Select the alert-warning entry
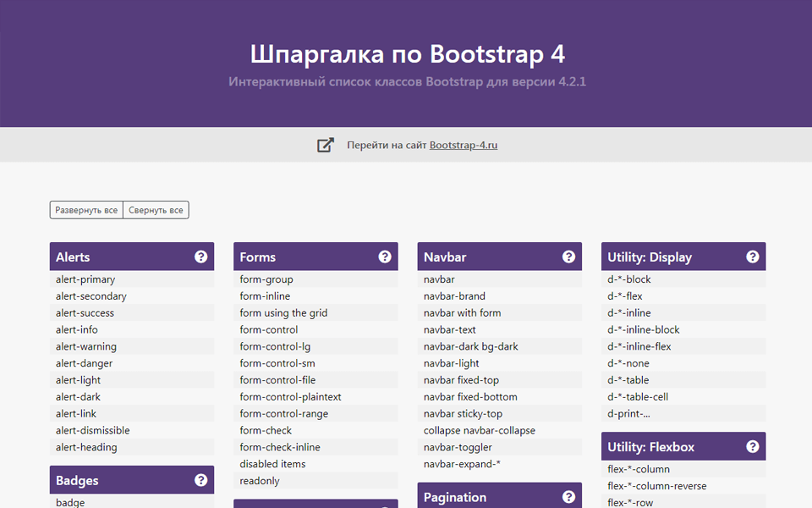 (132, 346)
